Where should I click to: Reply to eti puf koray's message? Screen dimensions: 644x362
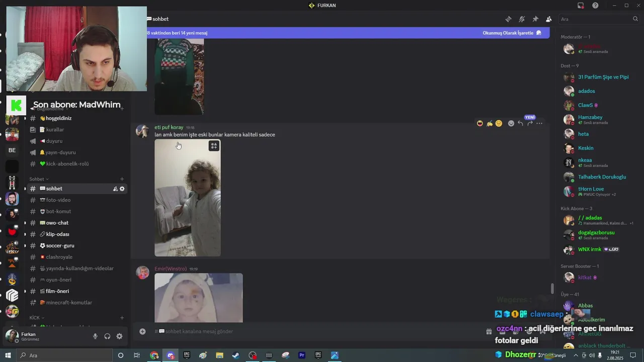tap(520, 123)
